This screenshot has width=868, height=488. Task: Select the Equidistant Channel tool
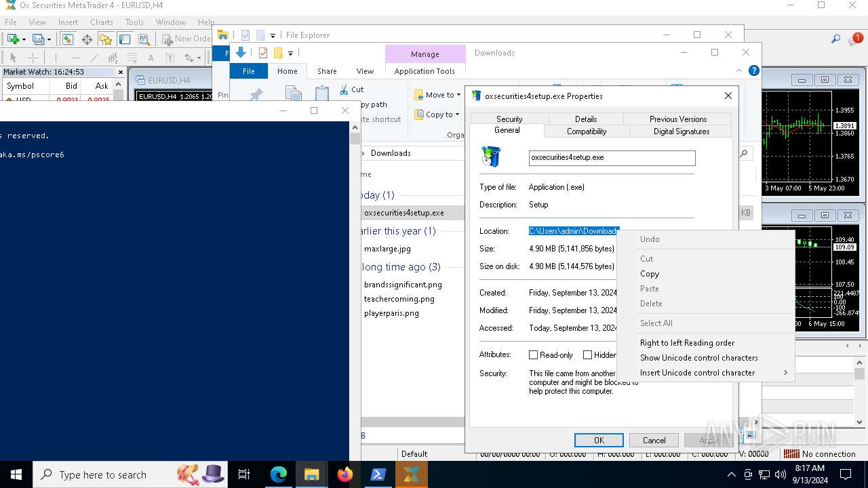click(x=113, y=58)
